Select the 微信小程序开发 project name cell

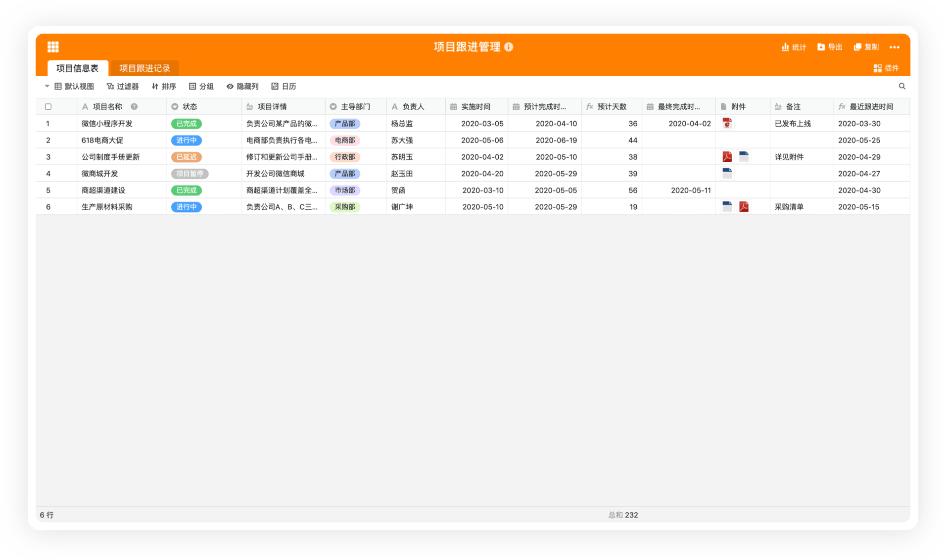point(122,124)
